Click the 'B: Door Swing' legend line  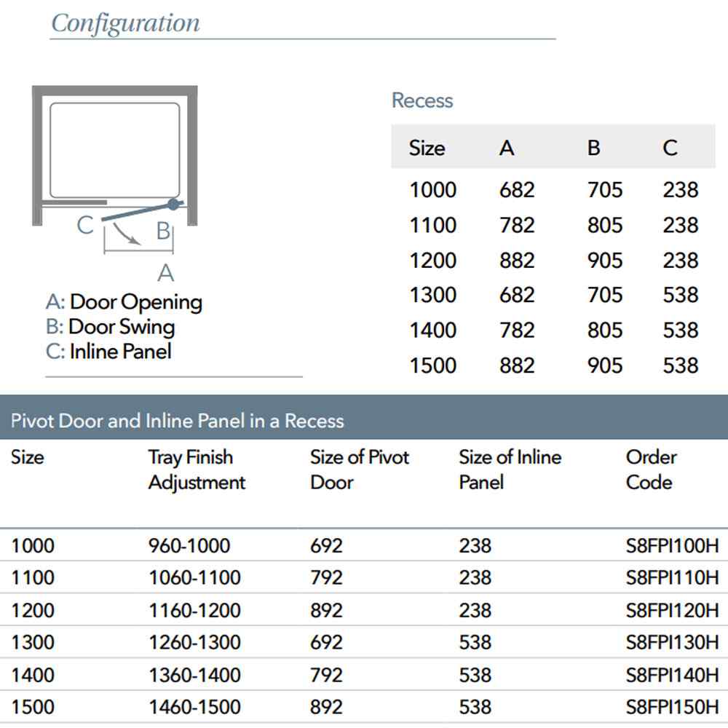point(111,327)
